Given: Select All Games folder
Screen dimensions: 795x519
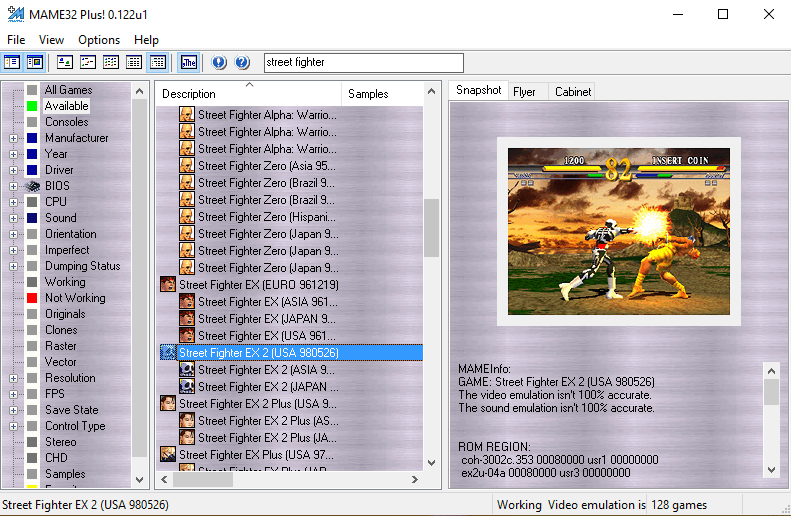Looking at the screenshot, I should tap(68, 90).
